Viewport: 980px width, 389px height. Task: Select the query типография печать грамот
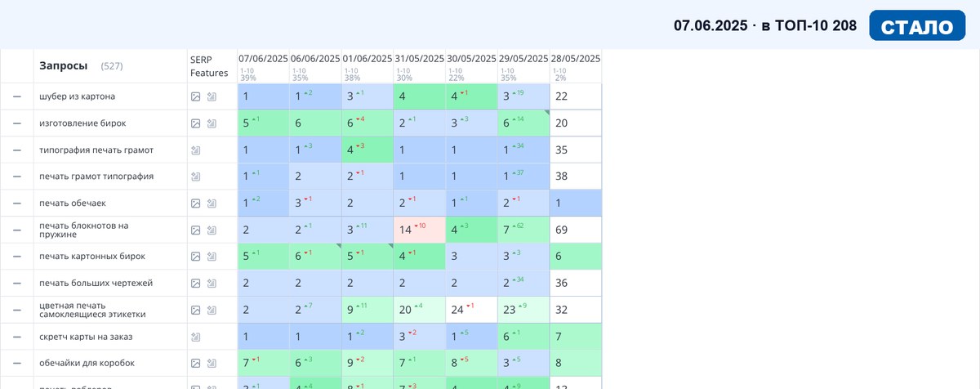[96, 150]
